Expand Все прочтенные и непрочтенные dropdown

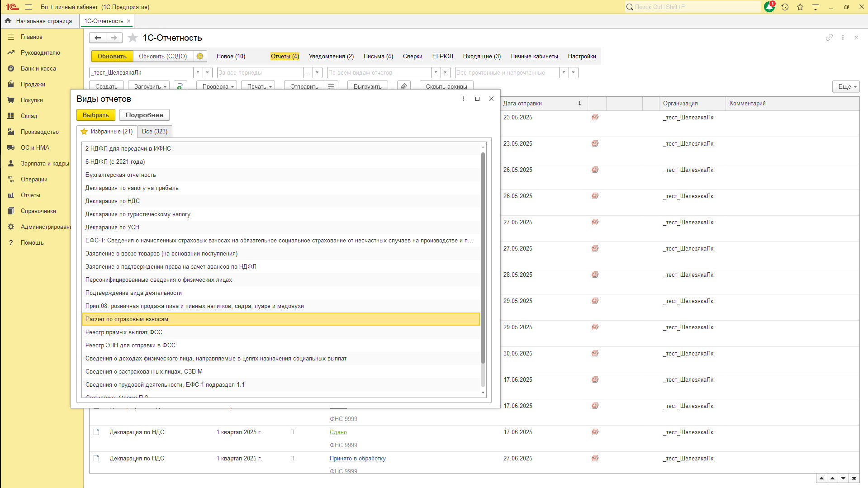[x=564, y=72]
